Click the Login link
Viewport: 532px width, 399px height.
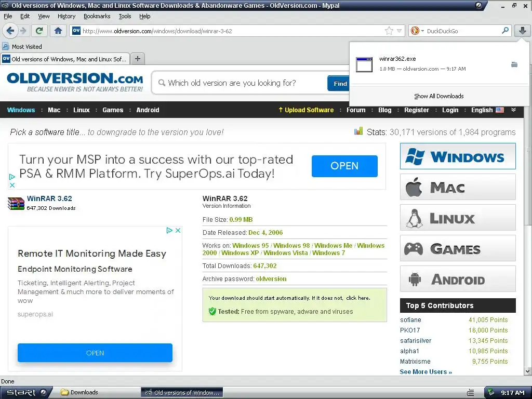pos(450,110)
